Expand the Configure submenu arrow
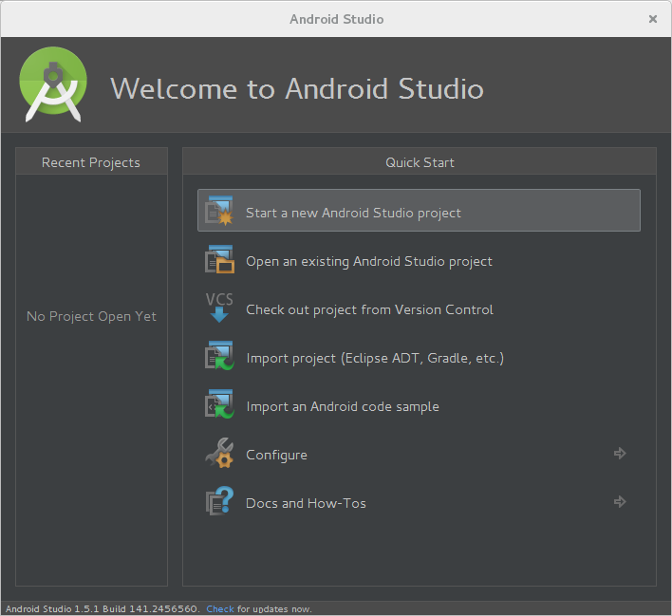Viewport: 672px width, 616px height. pyautogui.click(x=620, y=453)
